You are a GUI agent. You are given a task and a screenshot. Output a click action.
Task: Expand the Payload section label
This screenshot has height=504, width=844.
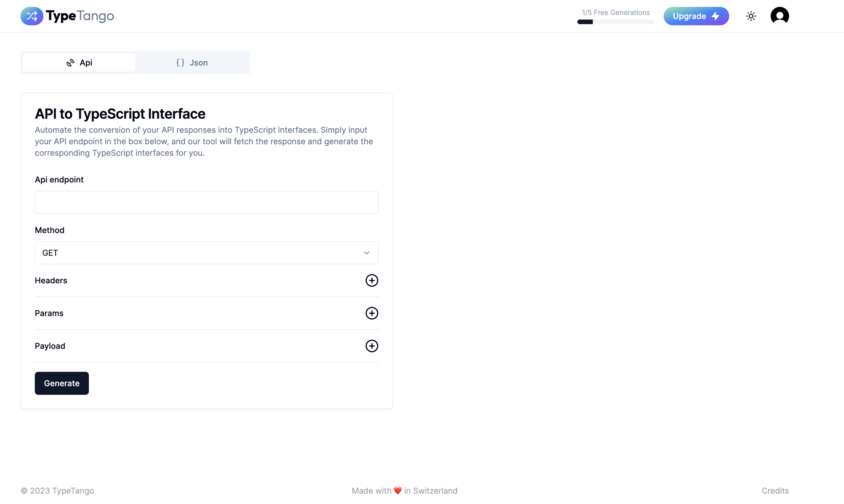[x=50, y=346]
